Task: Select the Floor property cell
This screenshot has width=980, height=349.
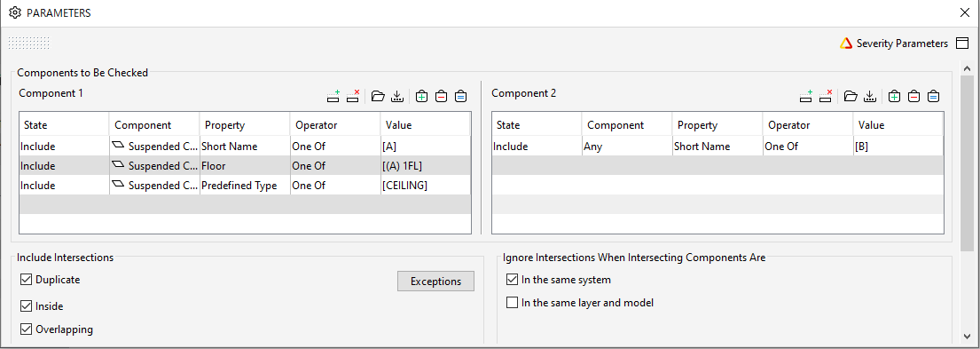Action: [x=245, y=166]
